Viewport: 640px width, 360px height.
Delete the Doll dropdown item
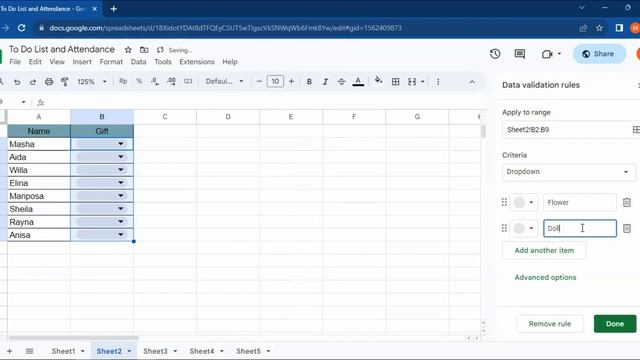pyautogui.click(x=627, y=228)
